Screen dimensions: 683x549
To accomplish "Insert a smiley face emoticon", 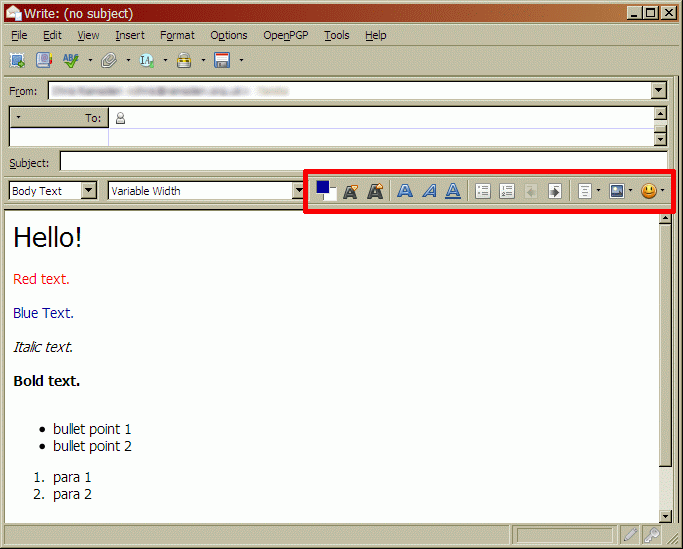I will pos(649,191).
